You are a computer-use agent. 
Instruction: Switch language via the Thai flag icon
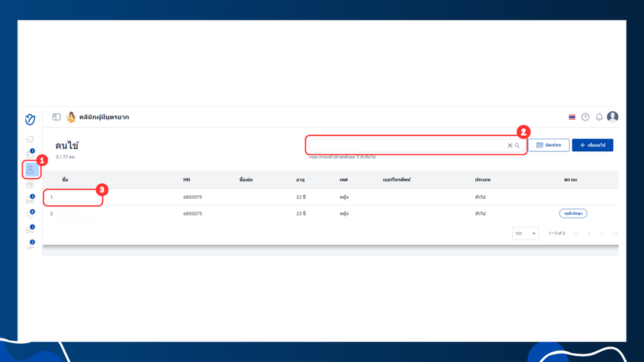tap(572, 117)
